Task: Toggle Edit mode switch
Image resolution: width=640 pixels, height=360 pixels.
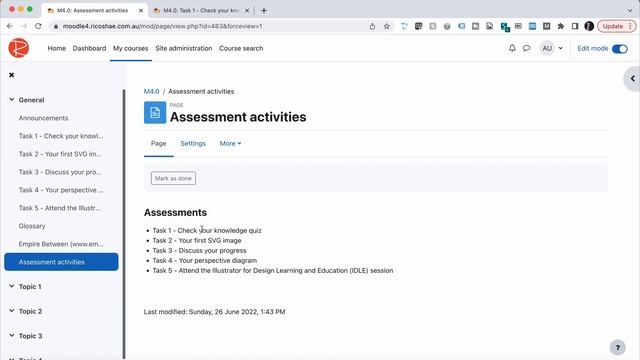Action: point(620,49)
